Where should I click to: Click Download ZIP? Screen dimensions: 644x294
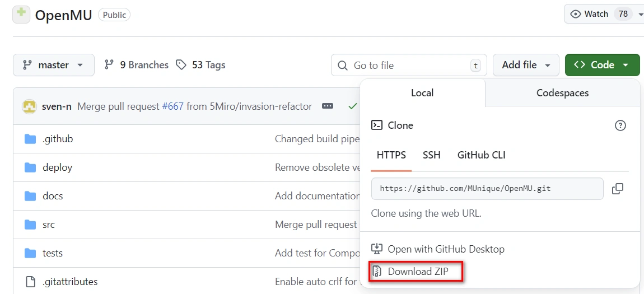tap(417, 272)
